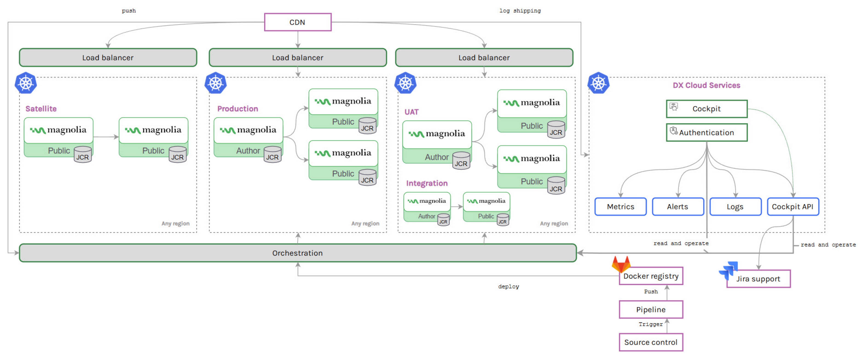Click the 'Author' label in the Production cluster
The image size is (868, 360).
(x=248, y=151)
